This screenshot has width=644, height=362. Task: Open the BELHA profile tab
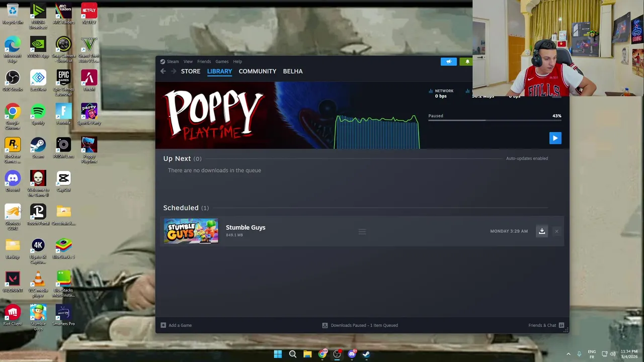[x=293, y=71]
